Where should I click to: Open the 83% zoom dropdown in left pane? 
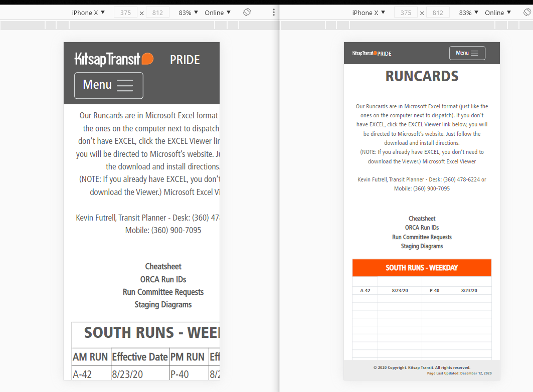point(189,13)
